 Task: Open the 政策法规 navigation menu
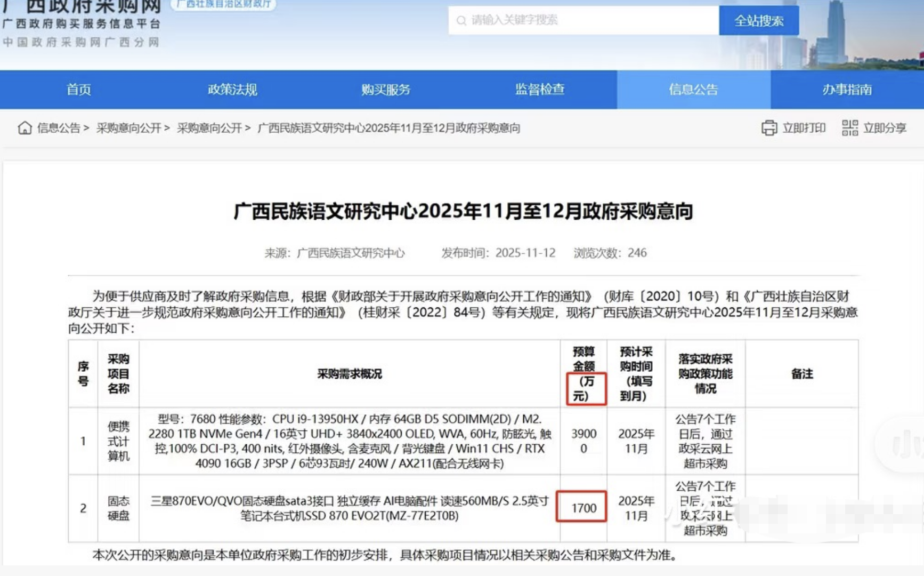232,90
